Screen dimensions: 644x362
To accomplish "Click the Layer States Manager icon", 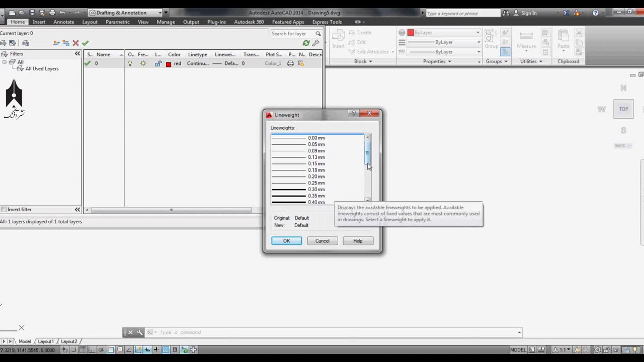I will click(x=26, y=43).
